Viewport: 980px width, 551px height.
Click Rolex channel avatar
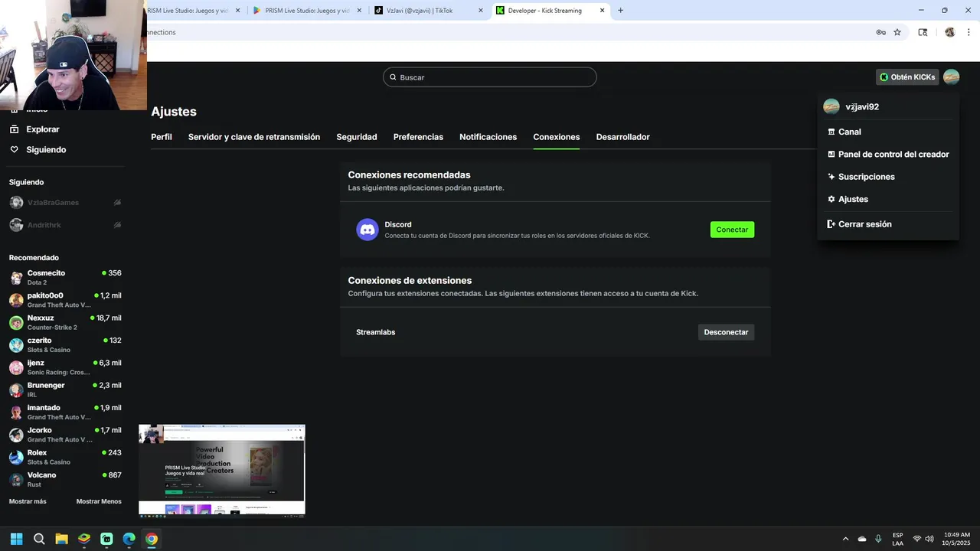coord(16,458)
